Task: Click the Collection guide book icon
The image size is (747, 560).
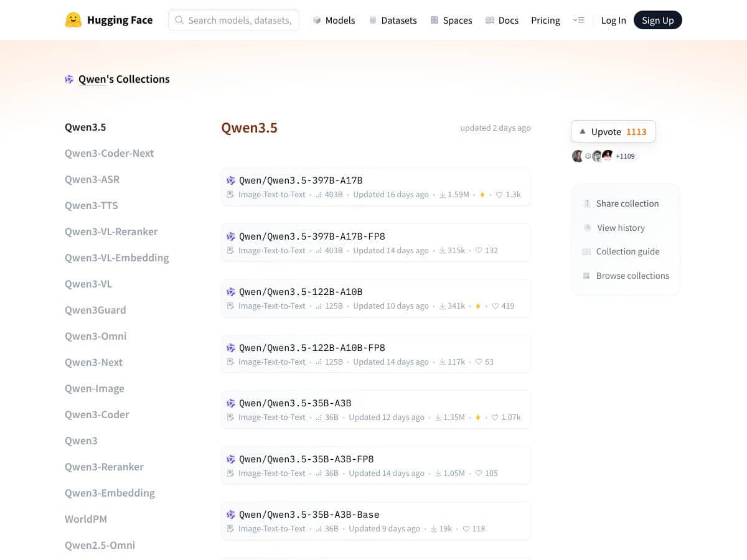Action: click(586, 251)
